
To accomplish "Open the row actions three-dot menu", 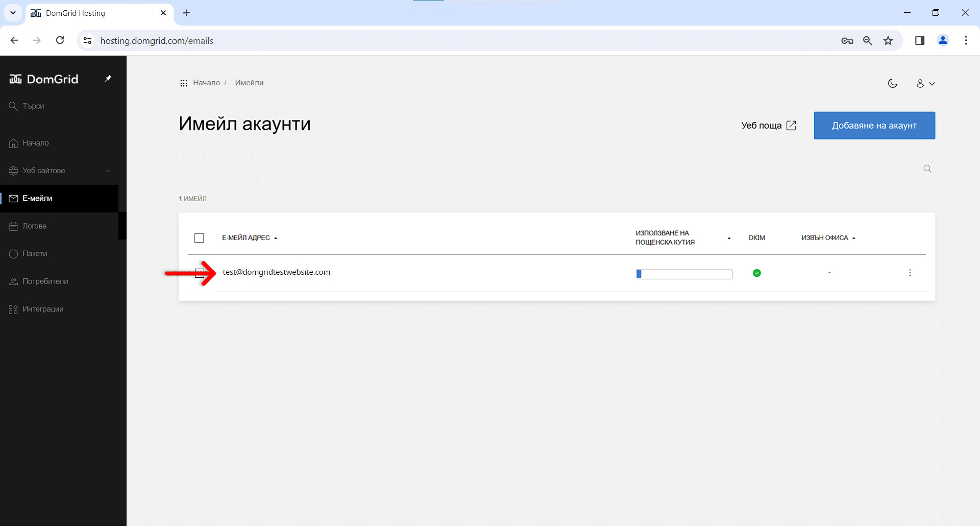I will (910, 273).
